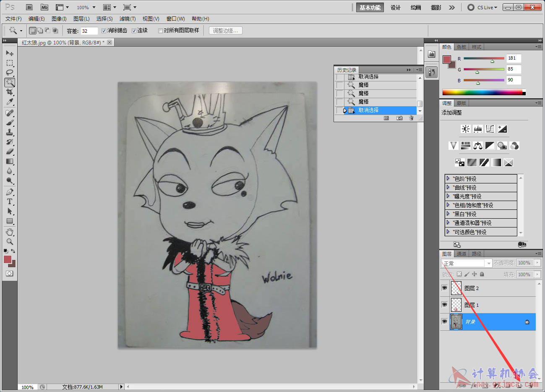Launch Mini Bridge

click(44, 7)
